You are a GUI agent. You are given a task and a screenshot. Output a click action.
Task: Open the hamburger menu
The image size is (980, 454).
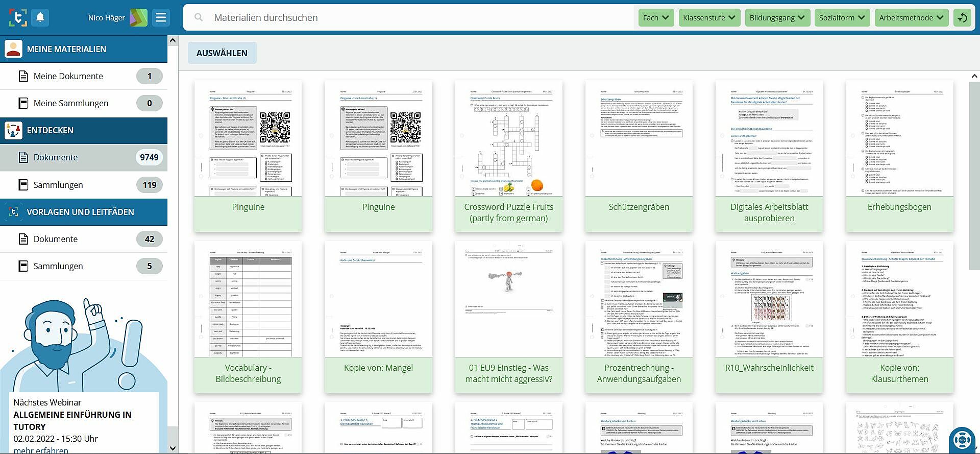click(x=161, y=18)
